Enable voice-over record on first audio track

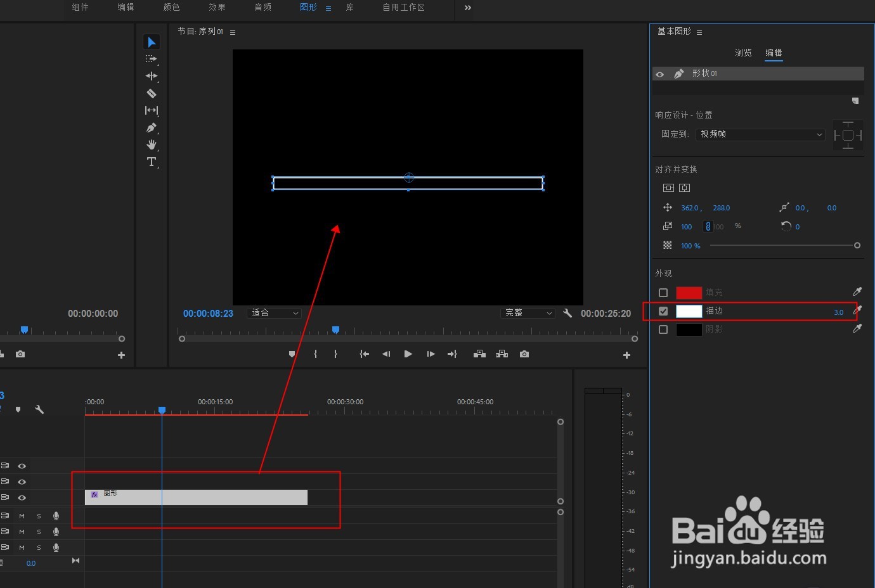56,516
